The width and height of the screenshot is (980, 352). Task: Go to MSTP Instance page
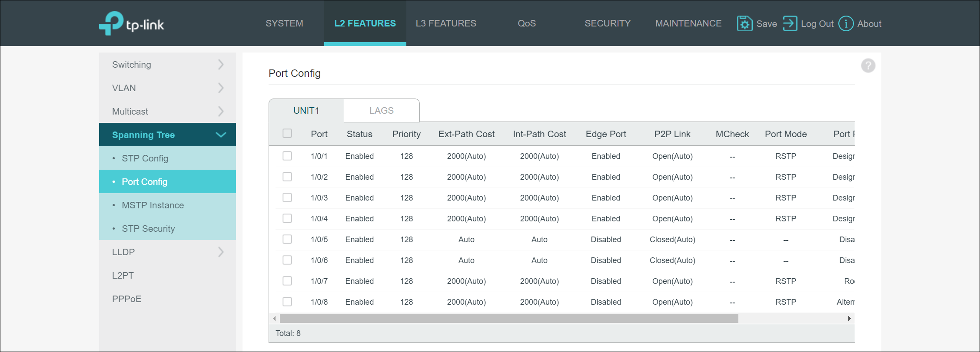[153, 205]
